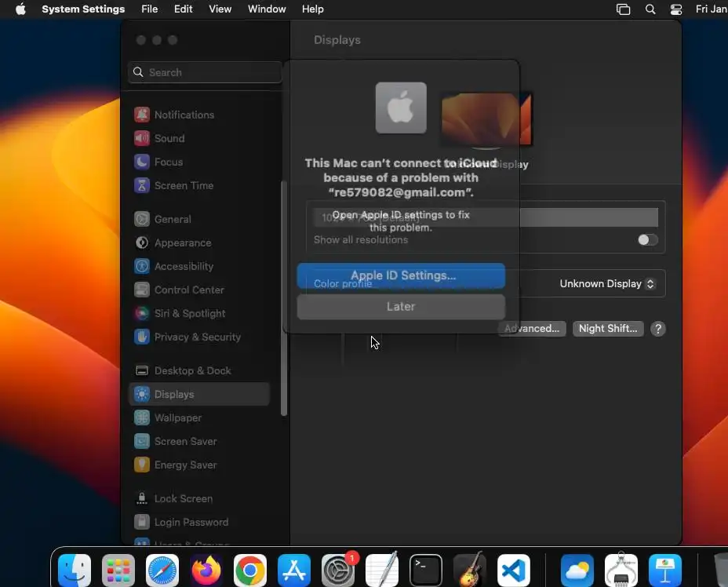Open Night Shift options

click(608, 328)
